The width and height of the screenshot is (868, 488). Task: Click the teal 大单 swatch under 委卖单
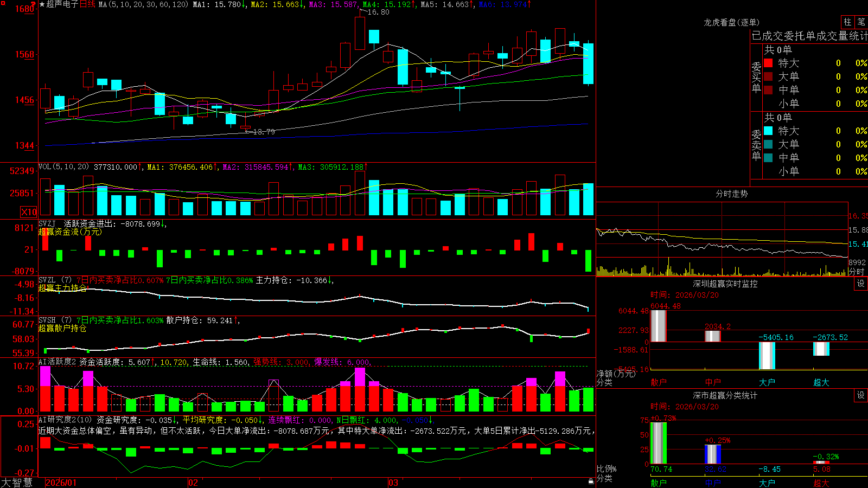click(x=768, y=144)
